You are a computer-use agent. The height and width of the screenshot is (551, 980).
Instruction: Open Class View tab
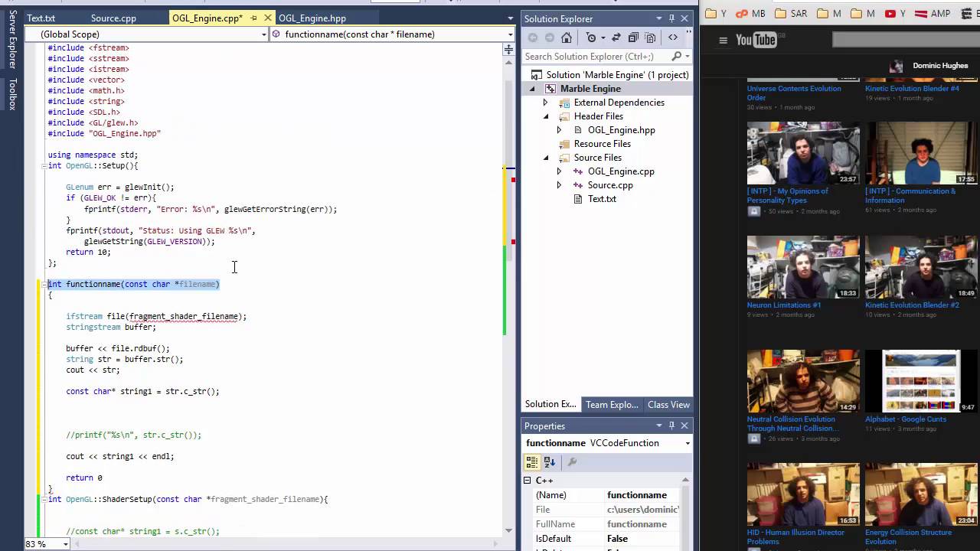[668, 405]
